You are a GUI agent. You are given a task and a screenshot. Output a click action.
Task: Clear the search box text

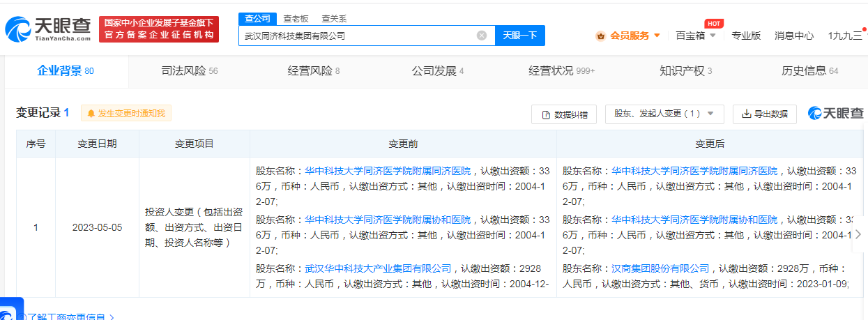(481, 36)
